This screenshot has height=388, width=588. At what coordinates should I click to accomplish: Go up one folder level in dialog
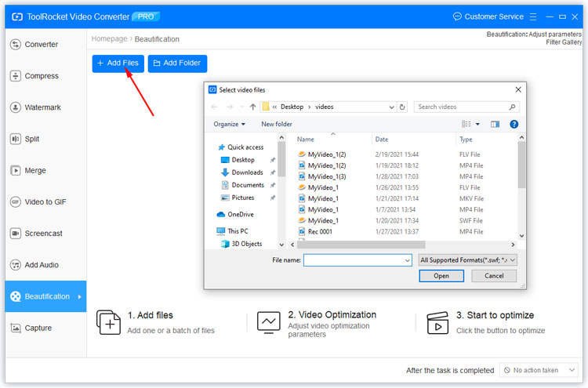click(252, 107)
